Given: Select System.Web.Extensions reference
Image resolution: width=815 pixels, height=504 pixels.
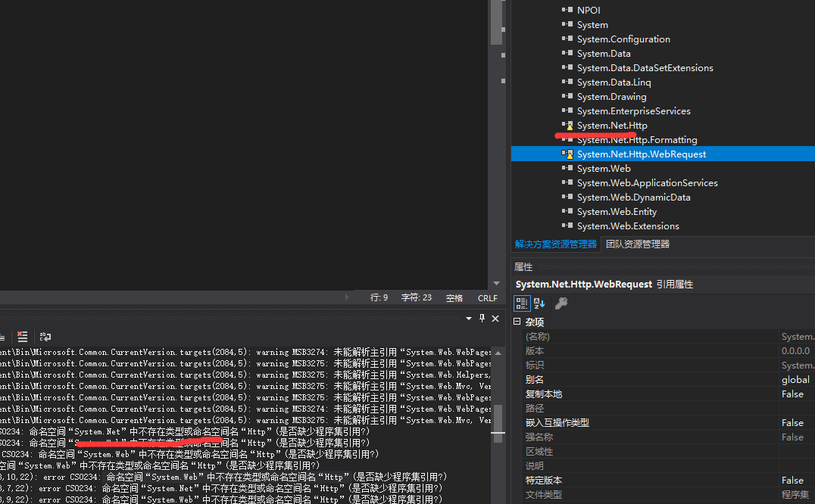Looking at the screenshot, I should (627, 226).
